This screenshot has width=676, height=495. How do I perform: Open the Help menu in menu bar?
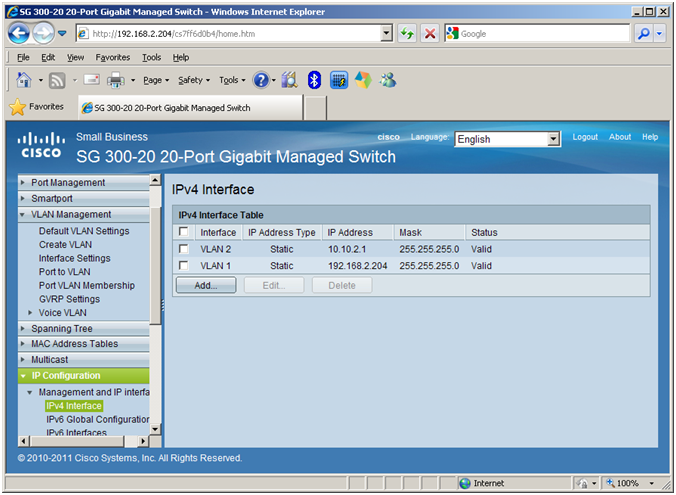181,57
